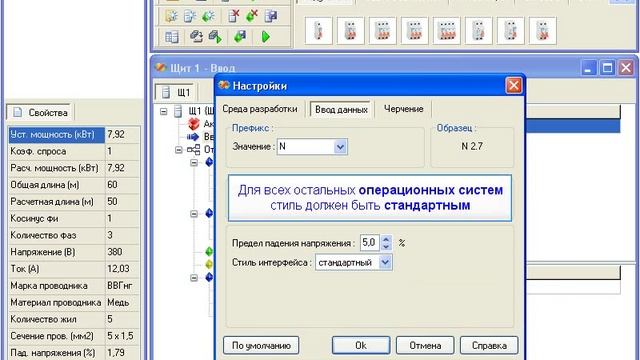Viewport: 640px width, 360px height.
Task: Select the Щ1 tab in Щит 1 window
Action: tap(176, 92)
